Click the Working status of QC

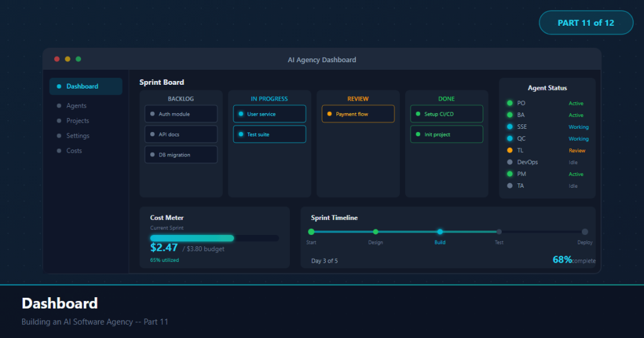coord(579,139)
